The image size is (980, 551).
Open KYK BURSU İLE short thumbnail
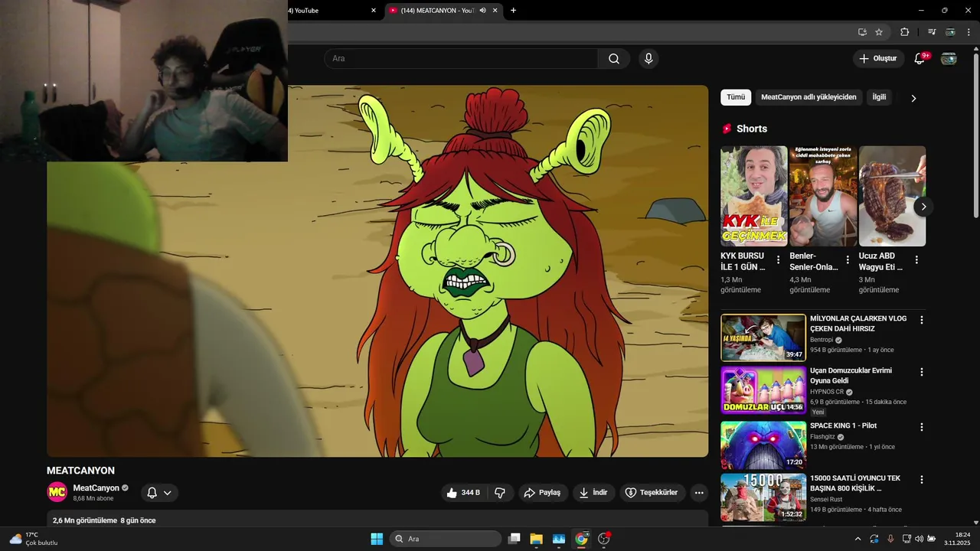[754, 196]
